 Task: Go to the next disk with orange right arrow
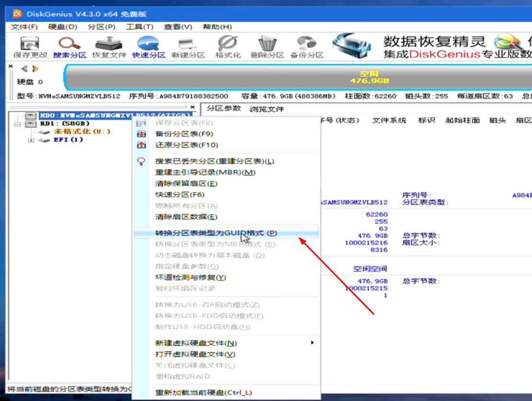point(35,69)
